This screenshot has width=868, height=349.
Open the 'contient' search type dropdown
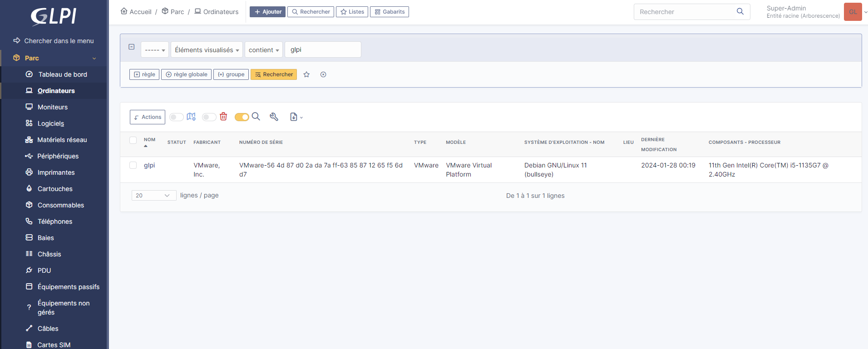point(264,49)
